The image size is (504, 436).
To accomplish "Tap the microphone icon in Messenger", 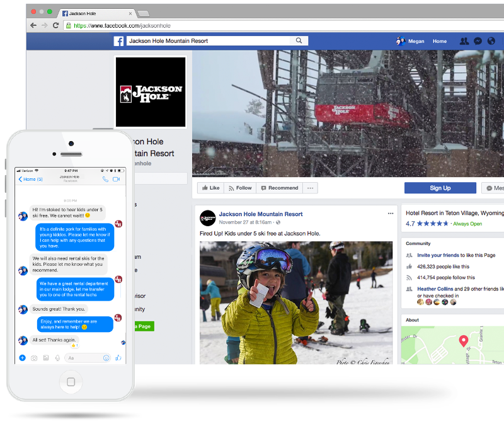I will [x=57, y=358].
